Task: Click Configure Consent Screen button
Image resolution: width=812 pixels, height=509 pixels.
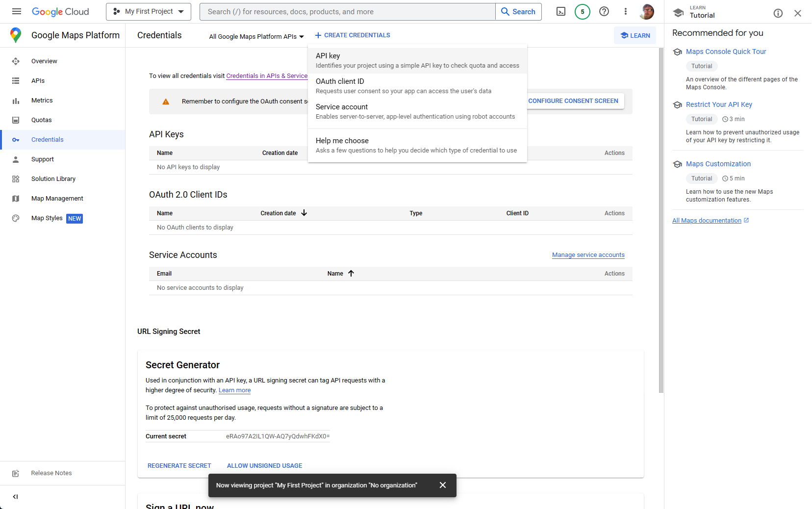Action: pyautogui.click(x=573, y=101)
